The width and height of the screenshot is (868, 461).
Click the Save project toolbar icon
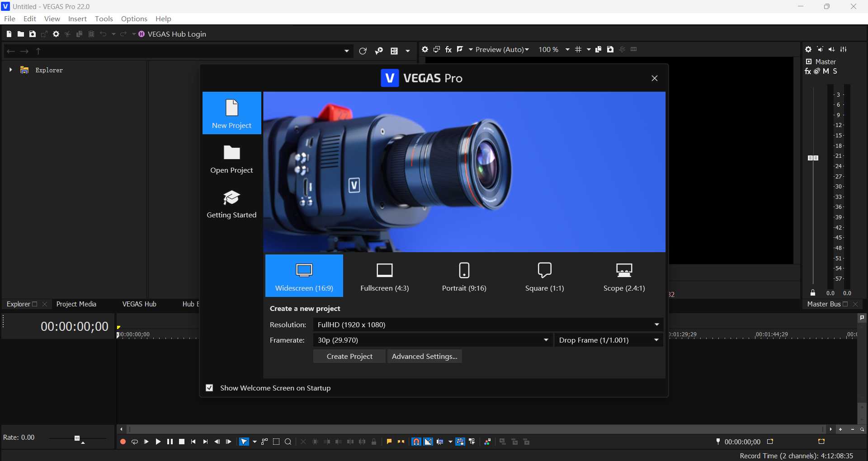point(33,34)
